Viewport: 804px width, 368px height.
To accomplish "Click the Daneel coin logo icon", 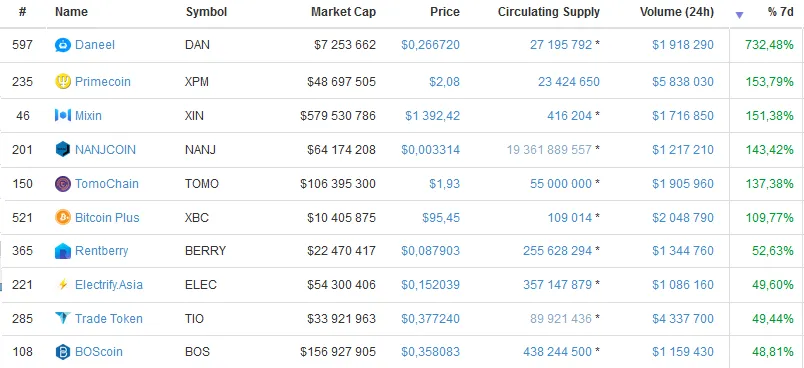I will (63, 45).
